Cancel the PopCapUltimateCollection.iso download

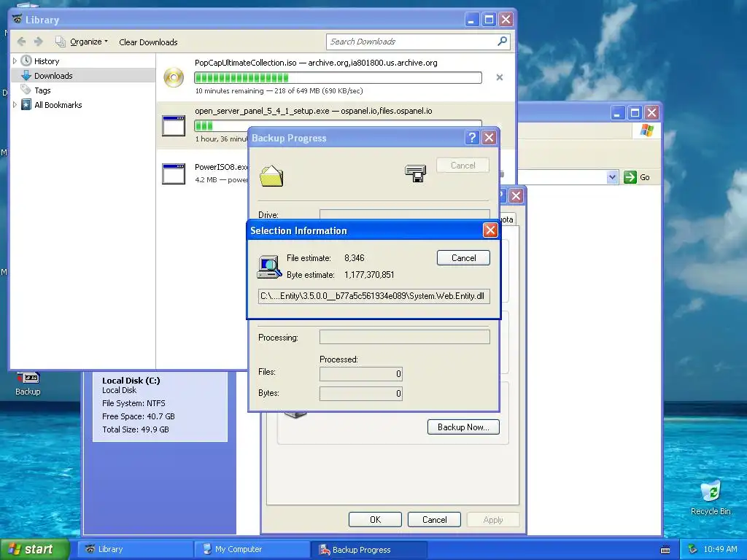click(499, 77)
